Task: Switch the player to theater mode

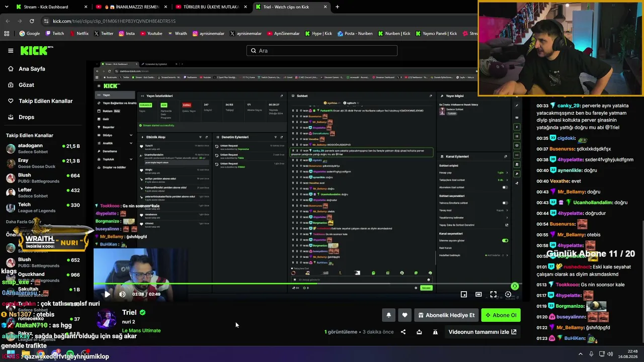Action: click(478, 294)
